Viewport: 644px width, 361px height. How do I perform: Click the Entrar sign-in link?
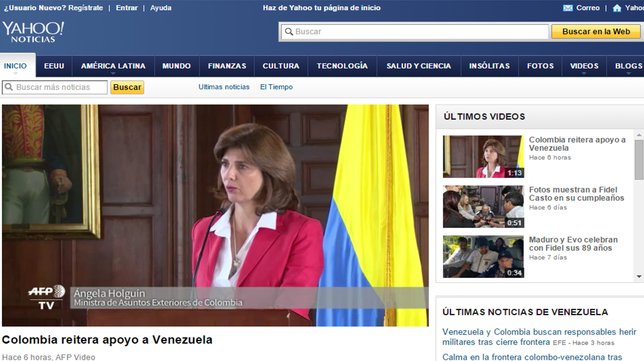pyautogui.click(x=127, y=8)
